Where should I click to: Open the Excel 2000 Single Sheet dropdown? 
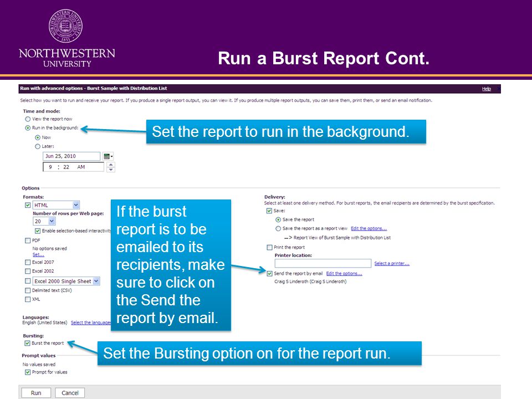click(x=96, y=281)
